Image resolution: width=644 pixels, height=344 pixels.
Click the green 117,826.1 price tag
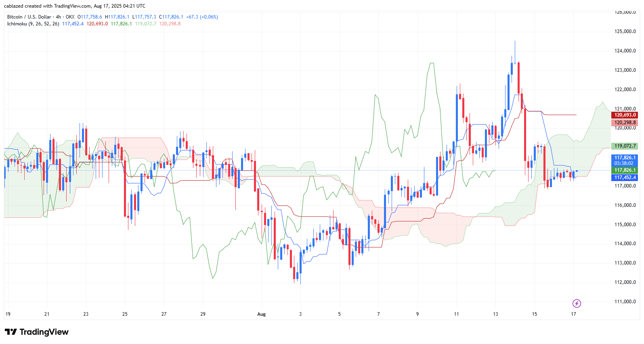(x=625, y=170)
